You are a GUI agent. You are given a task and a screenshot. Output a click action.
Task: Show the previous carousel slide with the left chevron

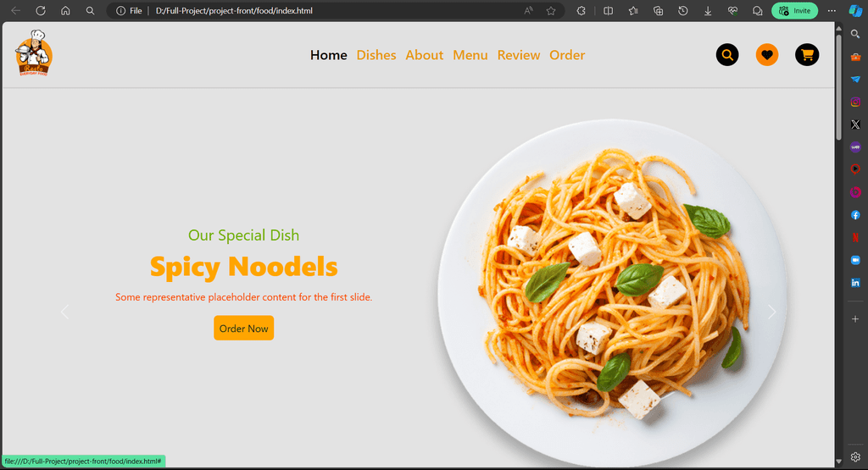pos(64,312)
